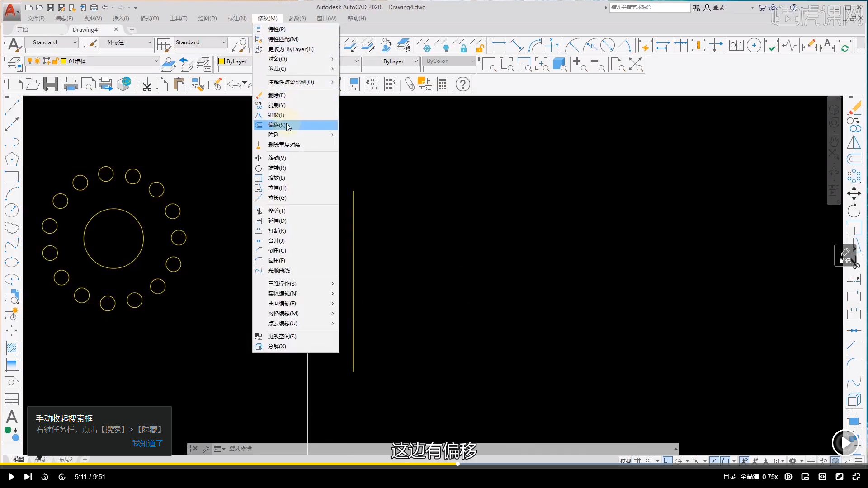Select the Revision Cloud tool

[12, 228]
